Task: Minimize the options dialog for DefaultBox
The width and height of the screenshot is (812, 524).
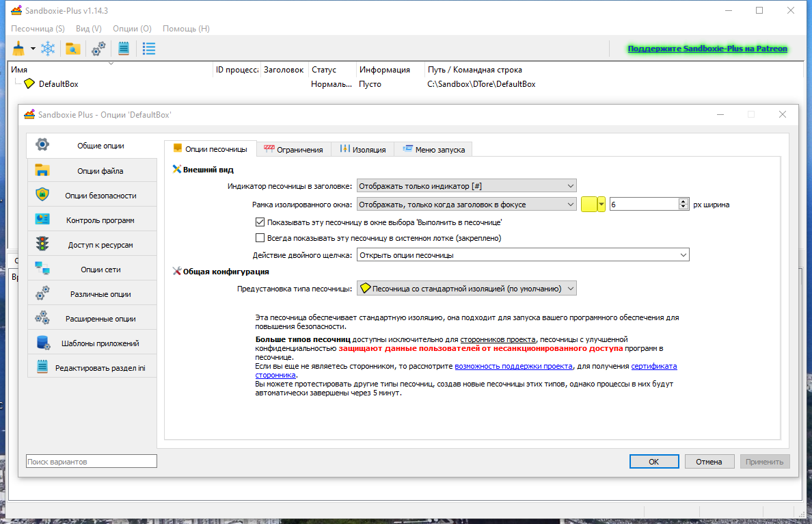Action: coord(720,114)
